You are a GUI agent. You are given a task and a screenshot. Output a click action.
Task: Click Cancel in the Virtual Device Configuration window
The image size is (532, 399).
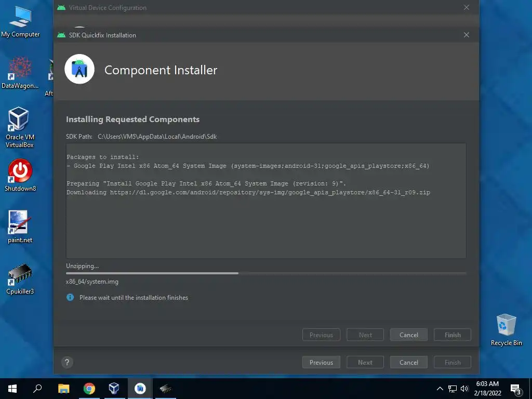(x=408, y=362)
